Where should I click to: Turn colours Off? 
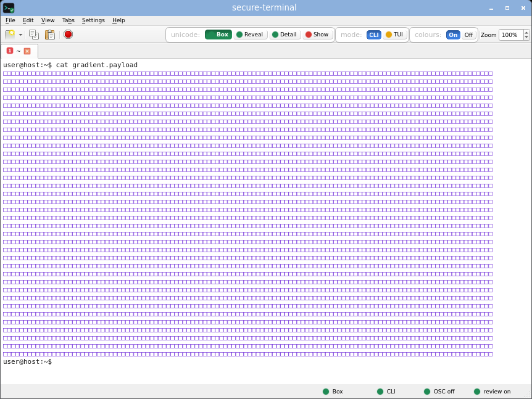pyautogui.click(x=468, y=35)
